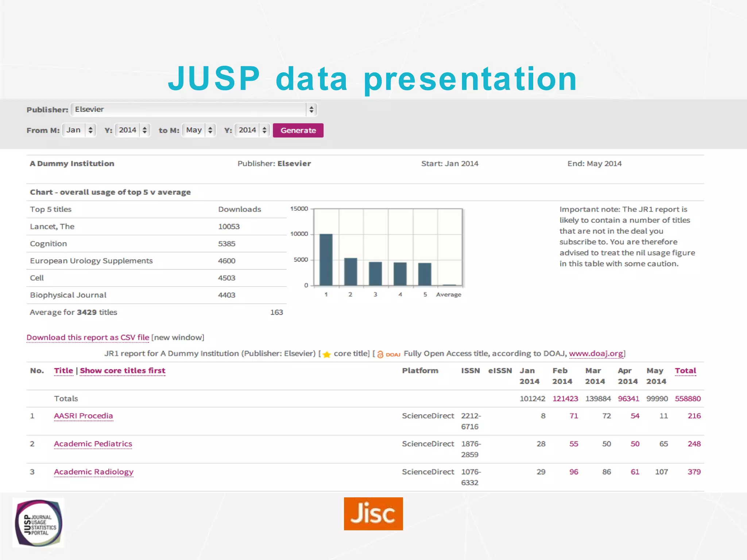This screenshot has height=560, width=747.
Task: Click 'European Urology Supplements' row
Action: pos(156,261)
